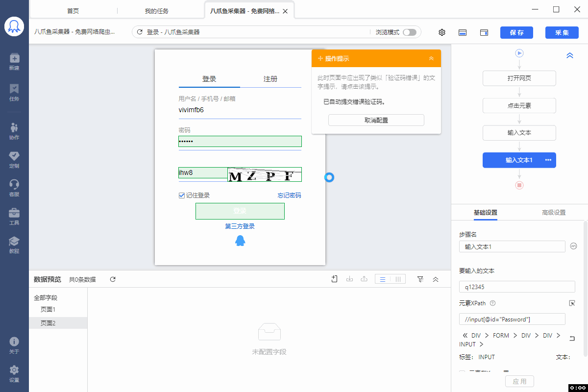
Task: Click the 第三方登录 link
Action: click(240, 226)
